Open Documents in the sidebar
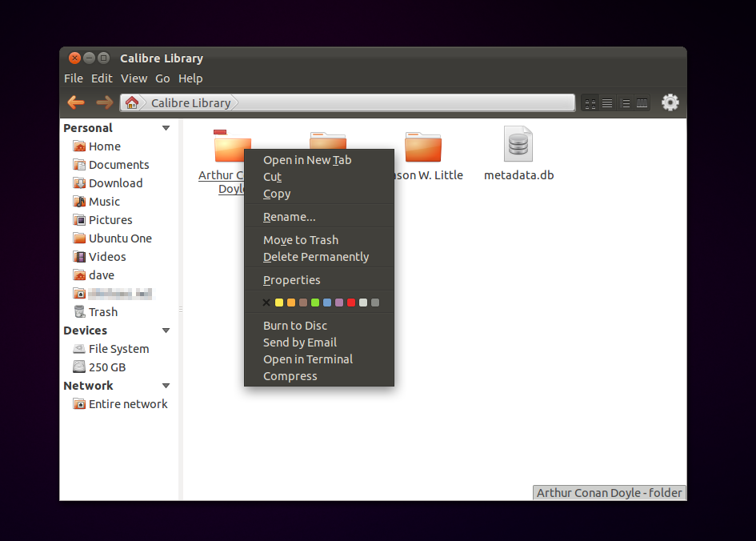The height and width of the screenshot is (541, 756). pyautogui.click(x=111, y=164)
